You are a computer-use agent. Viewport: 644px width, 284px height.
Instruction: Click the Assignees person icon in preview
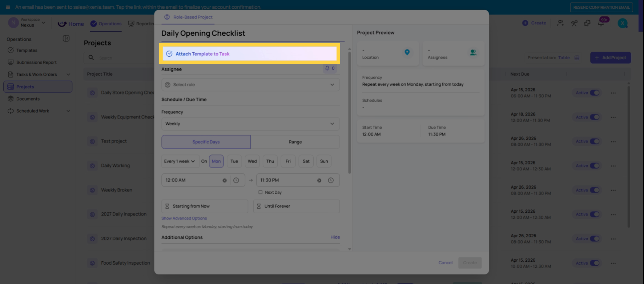point(473,52)
